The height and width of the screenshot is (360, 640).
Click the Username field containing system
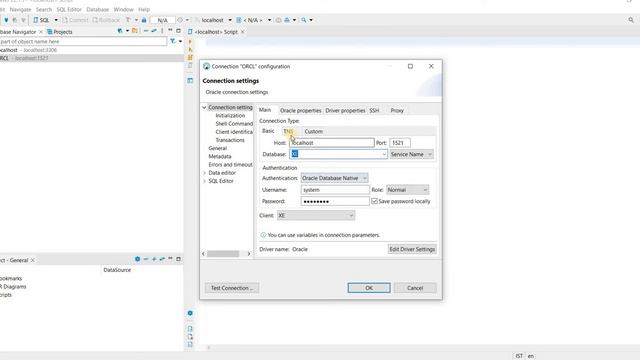(335, 190)
